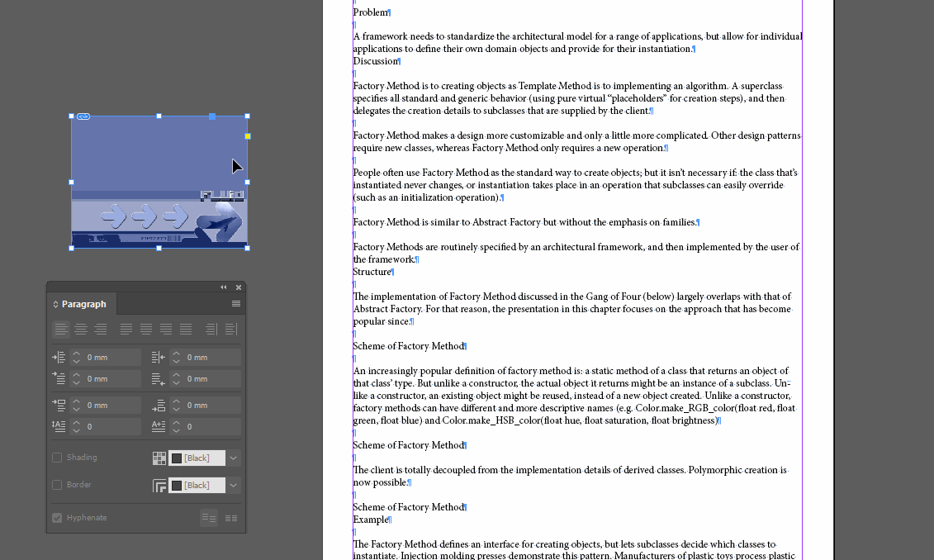Click the Right Indent icon
This screenshot has width=934, height=560.
tap(158, 358)
